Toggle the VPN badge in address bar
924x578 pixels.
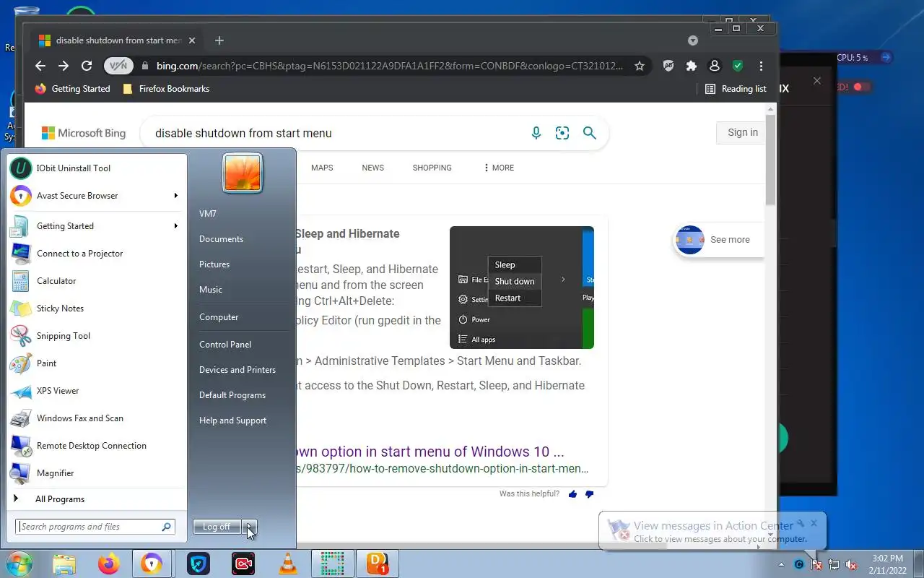point(118,66)
